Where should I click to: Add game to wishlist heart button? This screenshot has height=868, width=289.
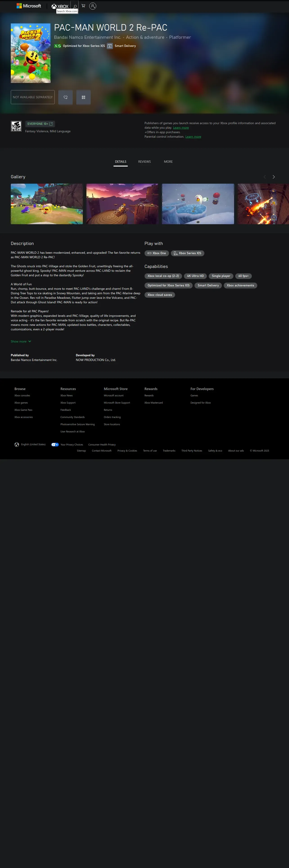point(65,97)
